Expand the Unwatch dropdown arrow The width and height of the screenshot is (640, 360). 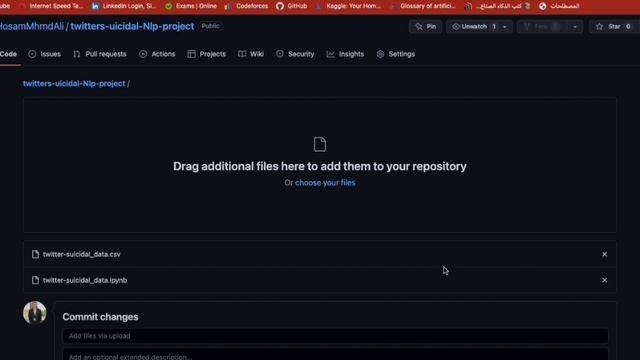click(505, 27)
